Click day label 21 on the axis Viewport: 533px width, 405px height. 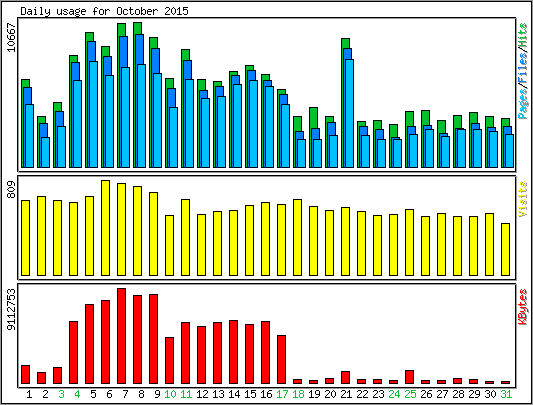pos(346,394)
